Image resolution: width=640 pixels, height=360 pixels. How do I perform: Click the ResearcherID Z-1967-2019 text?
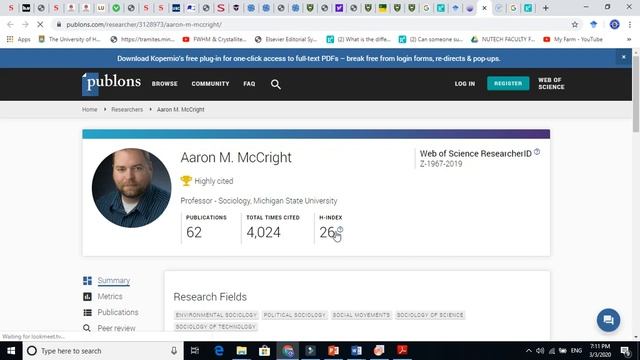pyautogui.click(x=441, y=164)
